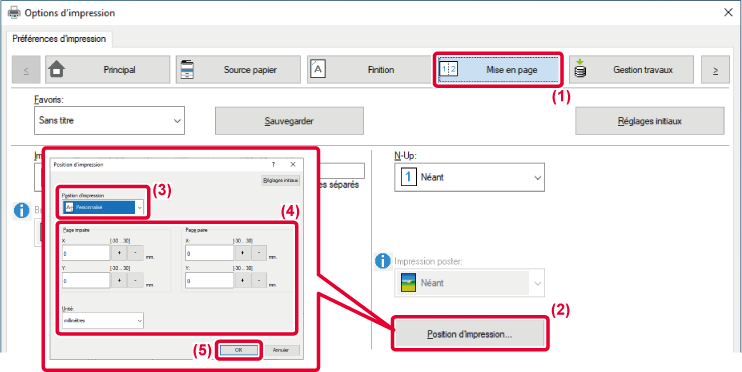Click Réglages initiaux in main window
Viewport: 742px width, 372px height.
650,121
